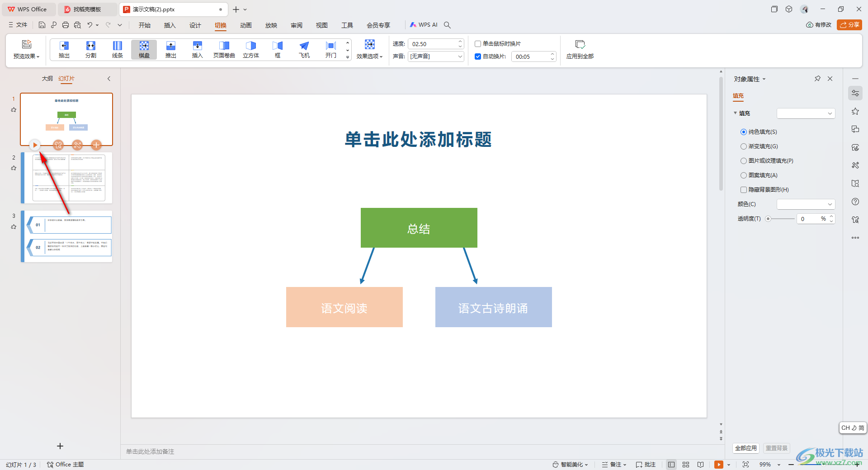This screenshot has width=868, height=470.
Task: Open 智能美化 dropdown in status bar
Action: tap(570, 465)
